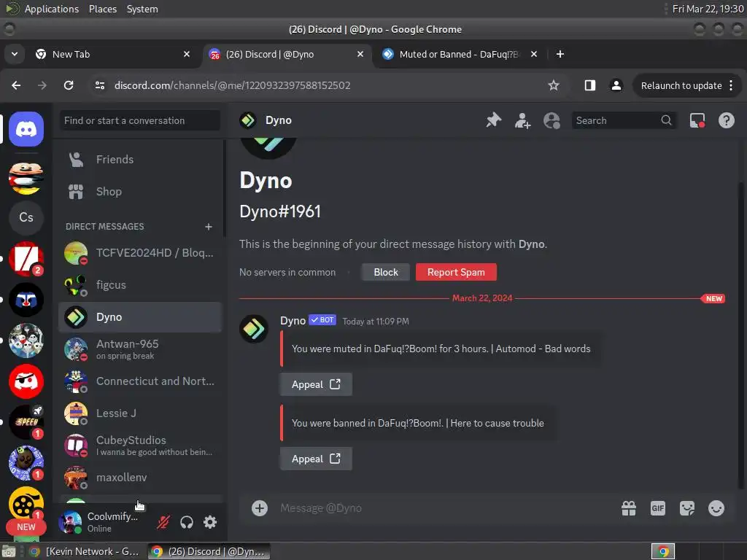Open the Discord Shop
Viewport: 747px width, 560px height.
(140, 192)
